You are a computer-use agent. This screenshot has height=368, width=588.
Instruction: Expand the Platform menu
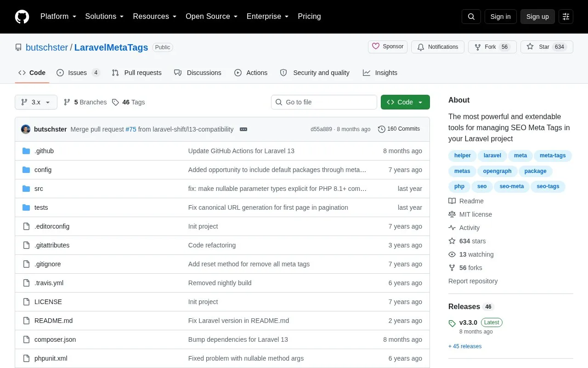(x=58, y=17)
